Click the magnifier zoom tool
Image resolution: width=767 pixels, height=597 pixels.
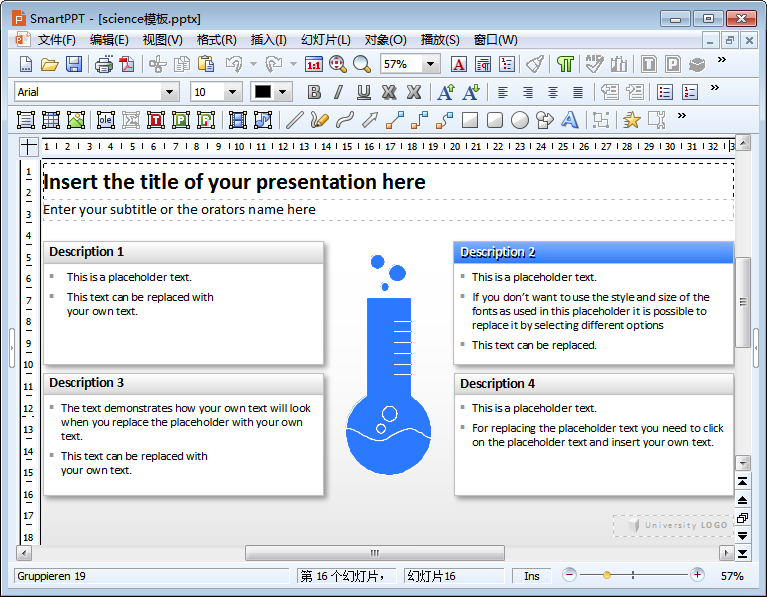[362, 64]
